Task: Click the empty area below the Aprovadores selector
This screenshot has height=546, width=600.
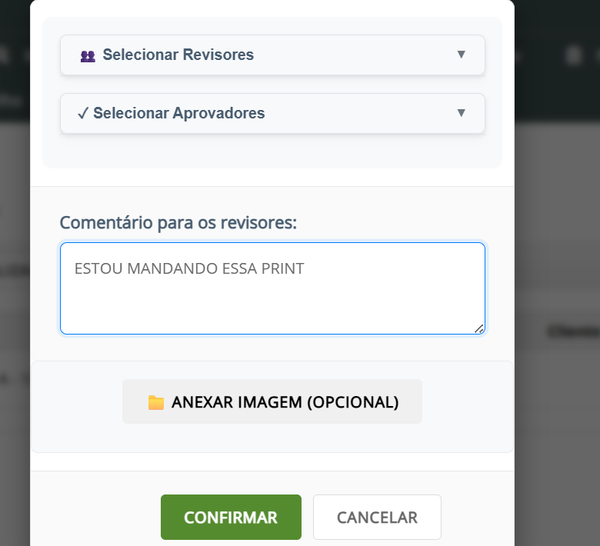Action: (x=272, y=152)
